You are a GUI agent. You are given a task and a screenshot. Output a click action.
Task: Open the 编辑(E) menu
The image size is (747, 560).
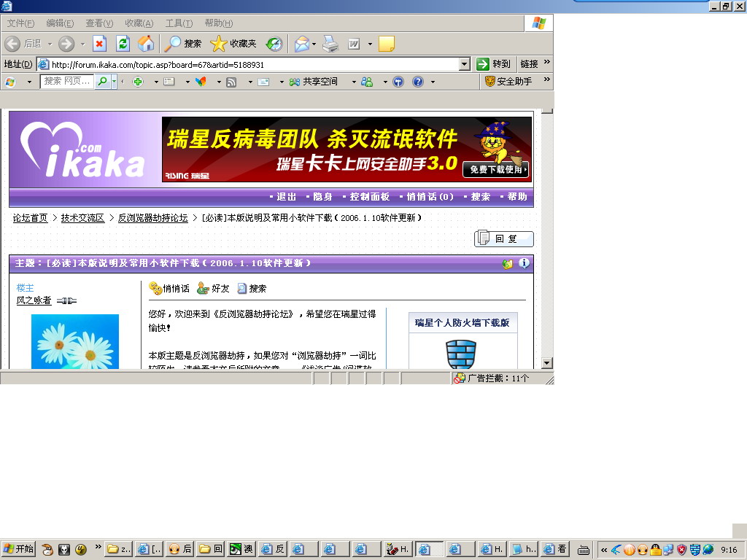click(60, 23)
